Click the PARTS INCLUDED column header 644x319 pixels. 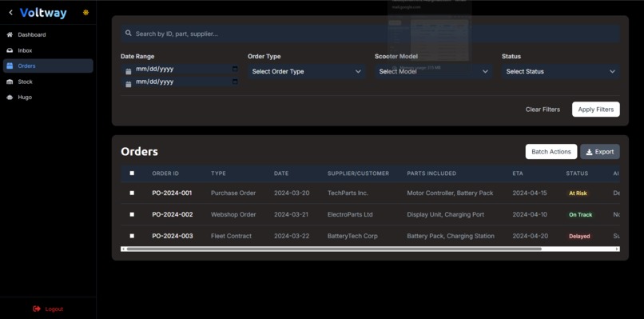pos(431,173)
